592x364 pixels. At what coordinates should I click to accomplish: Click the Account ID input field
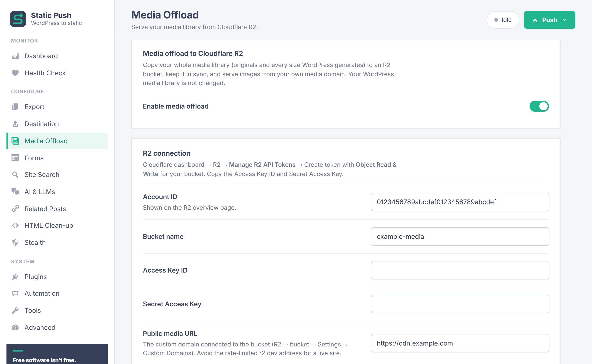tap(460, 202)
